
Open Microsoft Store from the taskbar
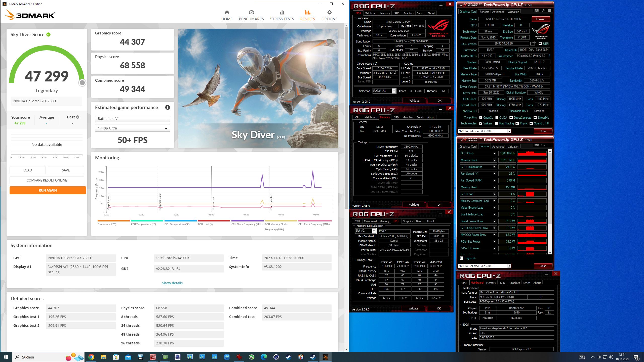click(x=116, y=357)
